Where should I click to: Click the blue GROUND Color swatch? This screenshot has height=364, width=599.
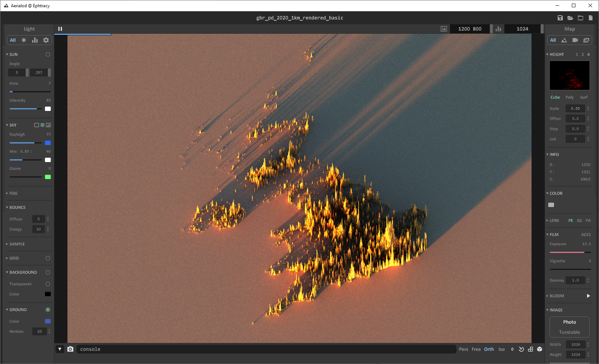(47, 321)
